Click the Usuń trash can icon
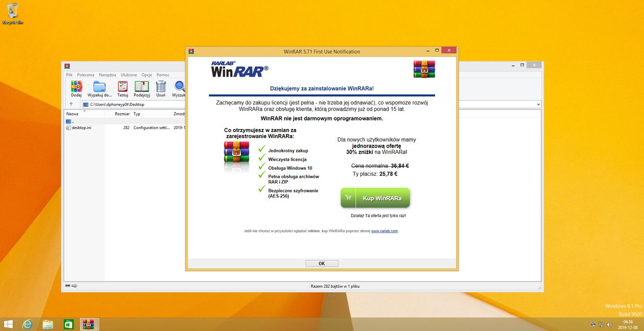 tap(161, 89)
